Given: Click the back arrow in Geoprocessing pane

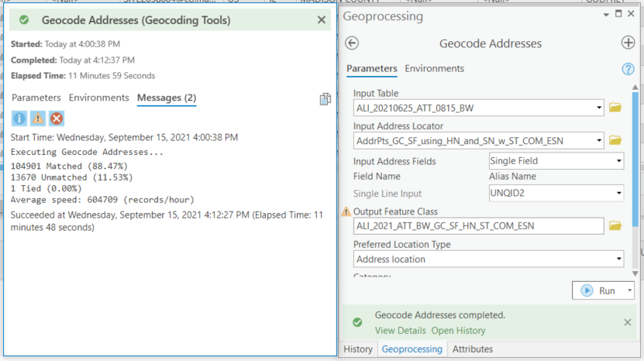Looking at the screenshot, I should click(x=352, y=43).
